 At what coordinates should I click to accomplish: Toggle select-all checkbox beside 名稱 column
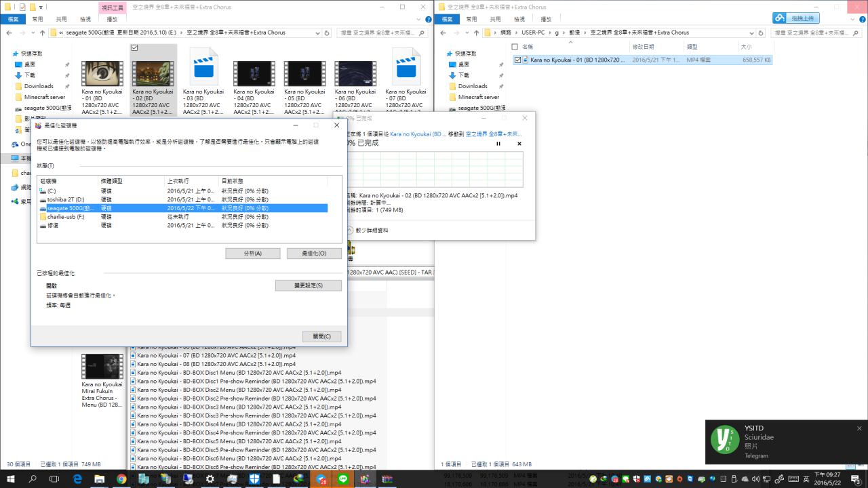(515, 47)
